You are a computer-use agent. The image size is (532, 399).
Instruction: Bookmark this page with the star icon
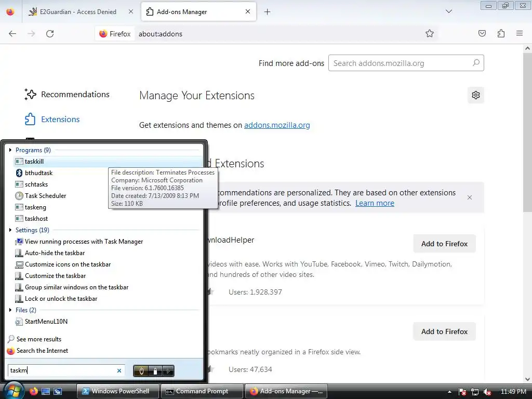point(430,33)
